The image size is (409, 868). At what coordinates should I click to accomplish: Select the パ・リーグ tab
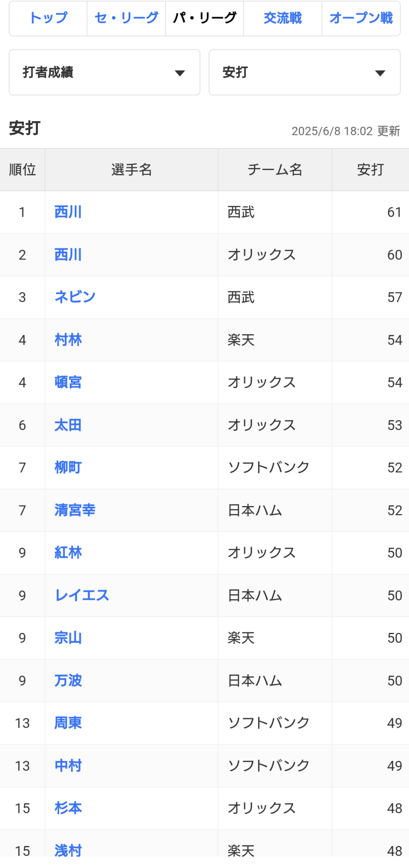click(x=204, y=18)
